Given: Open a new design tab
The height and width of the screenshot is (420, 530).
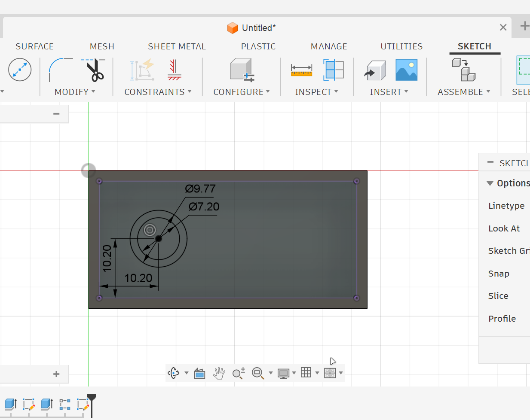Looking at the screenshot, I should coord(524,26).
